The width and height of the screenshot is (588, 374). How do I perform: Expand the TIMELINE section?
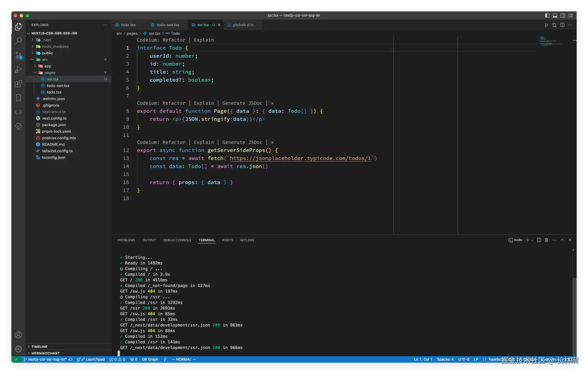tap(39, 347)
